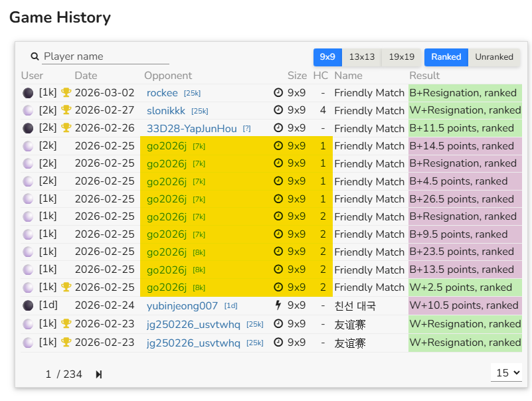Click the white stone icon in the slonikkk row

pyautogui.click(x=28, y=110)
